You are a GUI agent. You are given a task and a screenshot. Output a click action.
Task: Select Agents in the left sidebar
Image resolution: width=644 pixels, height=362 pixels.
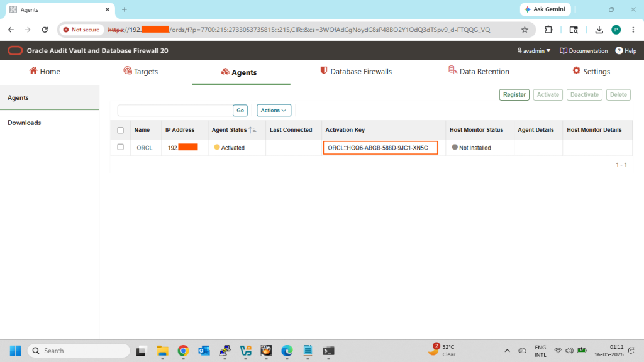18,97
